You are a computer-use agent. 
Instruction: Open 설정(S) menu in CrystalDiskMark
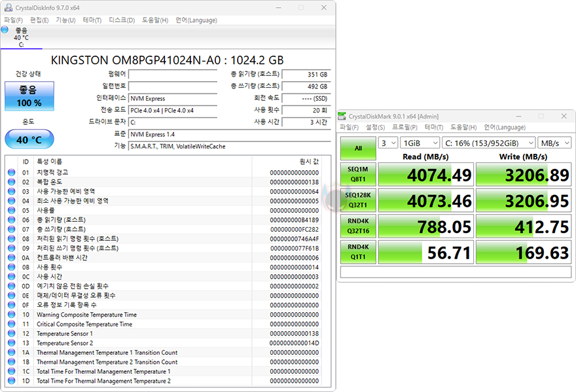click(x=375, y=127)
